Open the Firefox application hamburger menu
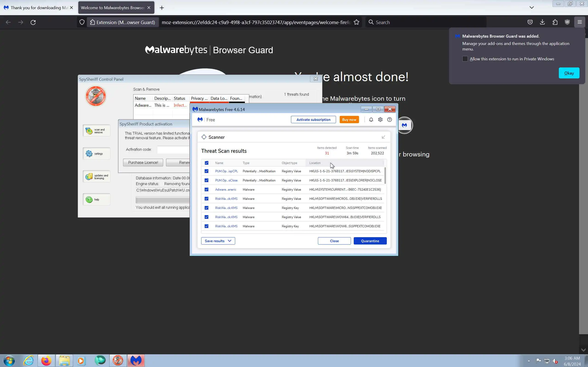The height and width of the screenshot is (367, 588). pyautogui.click(x=580, y=22)
